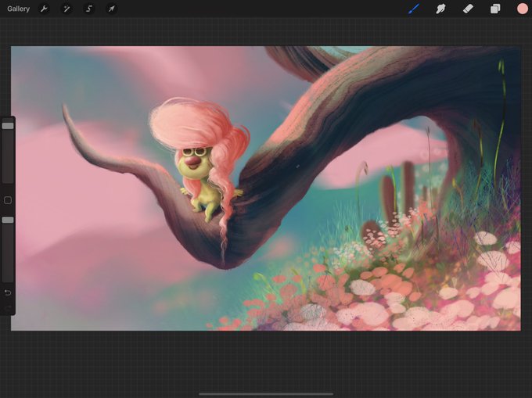Redo the last undone stroke
This screenshot has width=532, height=398.
(x=8, y=307)
